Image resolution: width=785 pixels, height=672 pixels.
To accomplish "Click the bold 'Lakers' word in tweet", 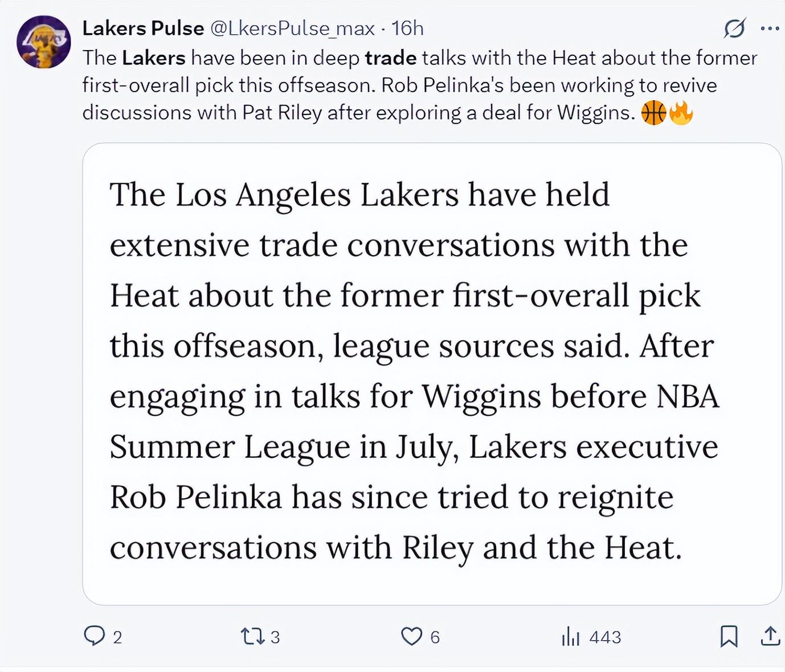I will (x=154, y=58).
